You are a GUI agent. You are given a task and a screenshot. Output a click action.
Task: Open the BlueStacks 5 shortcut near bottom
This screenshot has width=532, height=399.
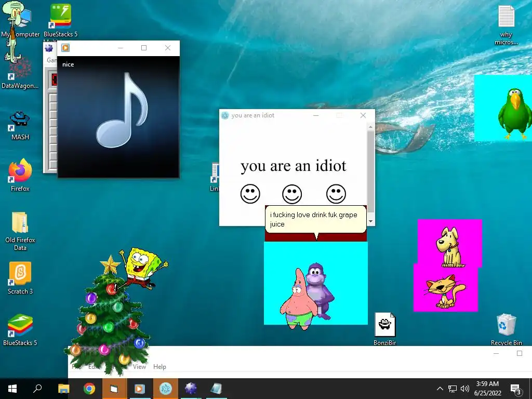[x=20, y=330]
